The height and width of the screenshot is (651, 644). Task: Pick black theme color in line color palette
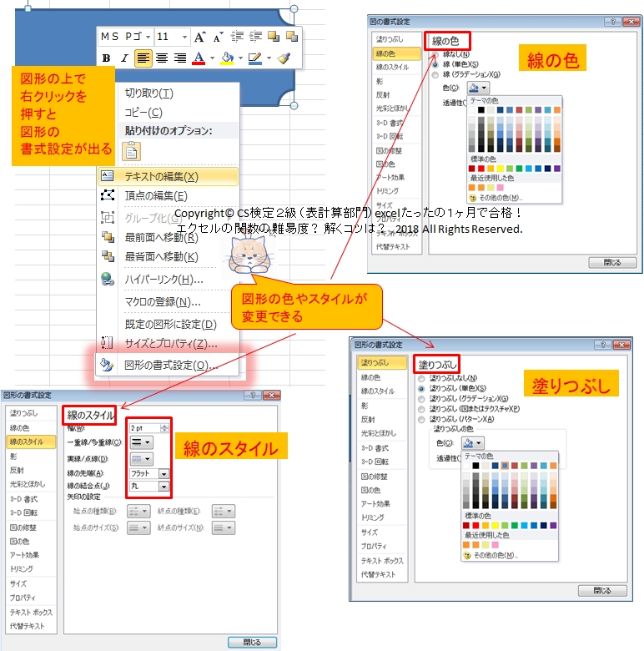tap(481, 110)
